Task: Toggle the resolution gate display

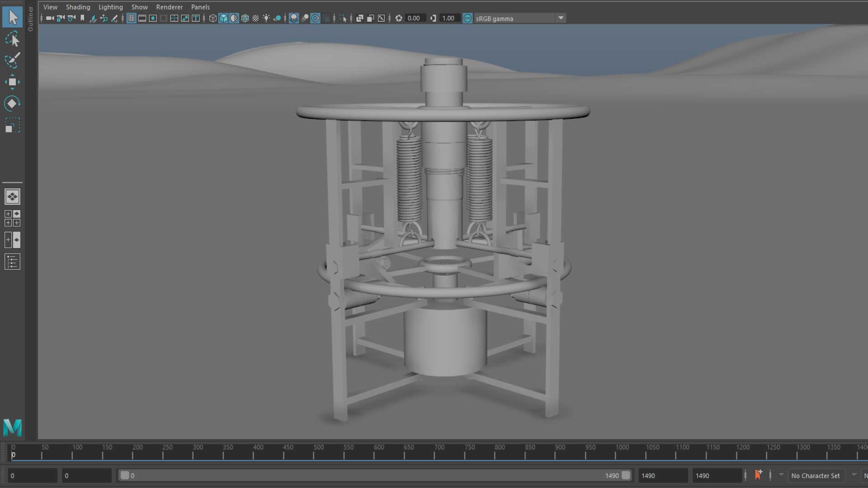Action: [153, 18]
